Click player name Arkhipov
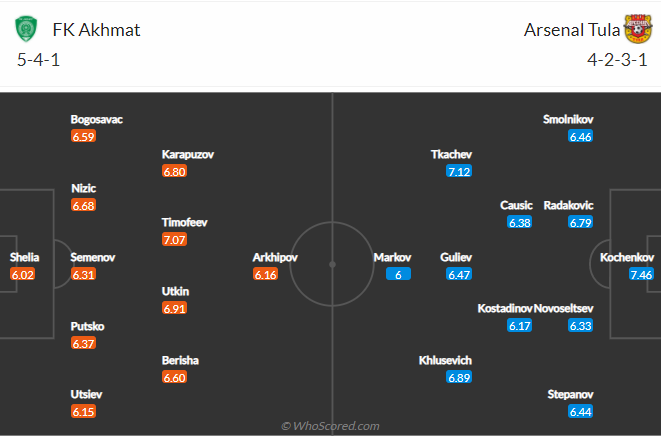This screenshot has height=436, width=661. point(275,257)
